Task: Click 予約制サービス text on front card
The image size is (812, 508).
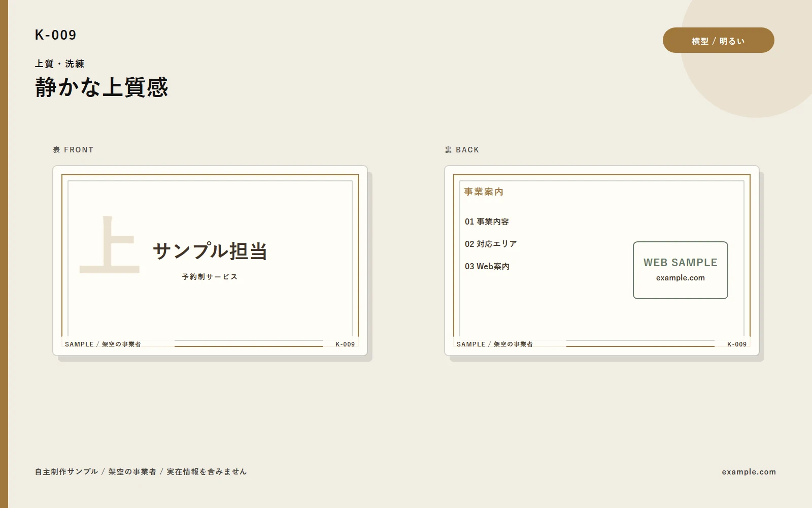Action: pos(210,277)
